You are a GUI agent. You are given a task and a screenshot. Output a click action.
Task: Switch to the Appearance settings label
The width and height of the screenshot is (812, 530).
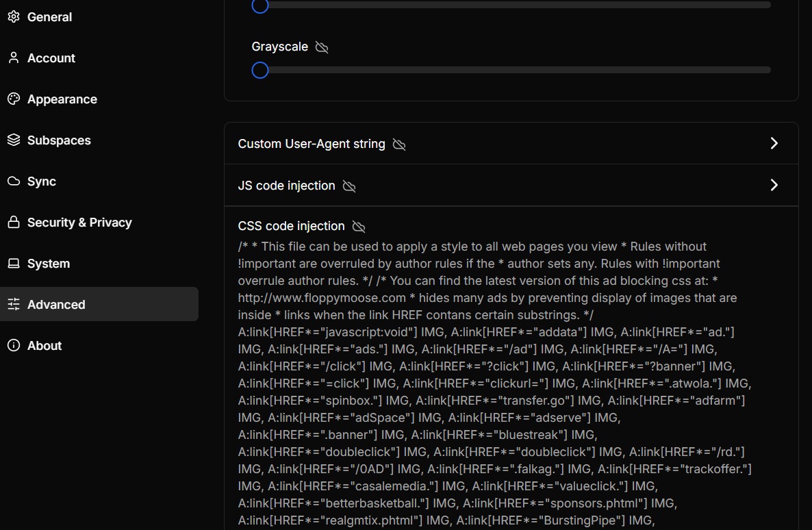62,99
